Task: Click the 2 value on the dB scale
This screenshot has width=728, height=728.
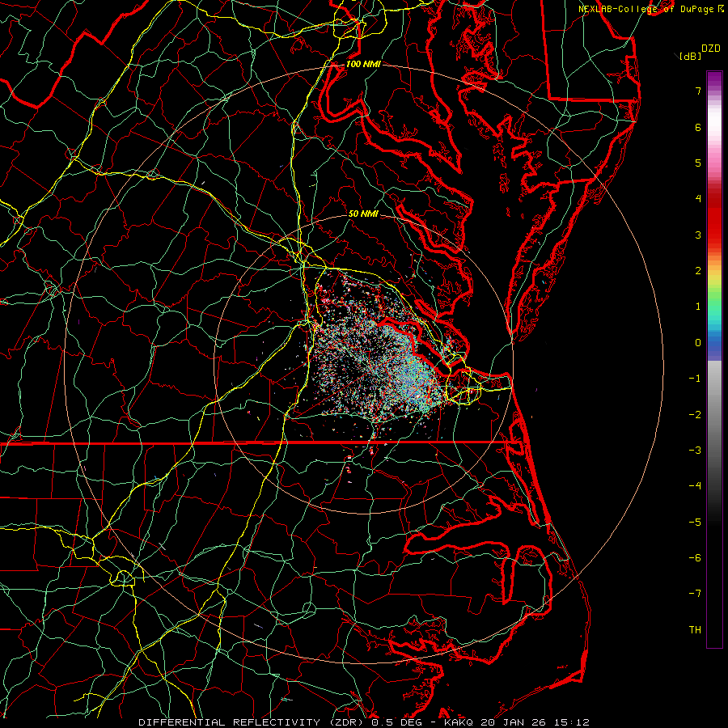Action: [x=698, y=271]
